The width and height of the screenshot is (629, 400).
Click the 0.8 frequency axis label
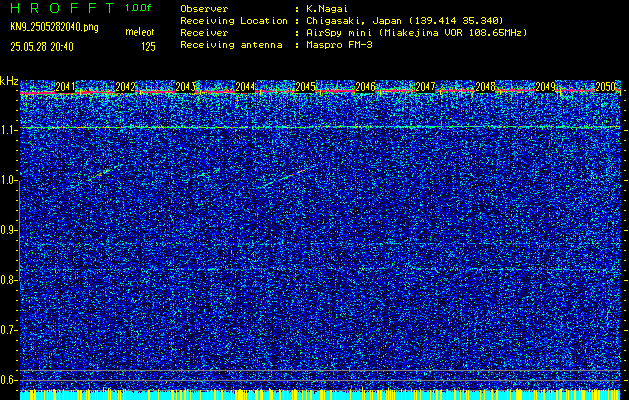click(9, 280)
